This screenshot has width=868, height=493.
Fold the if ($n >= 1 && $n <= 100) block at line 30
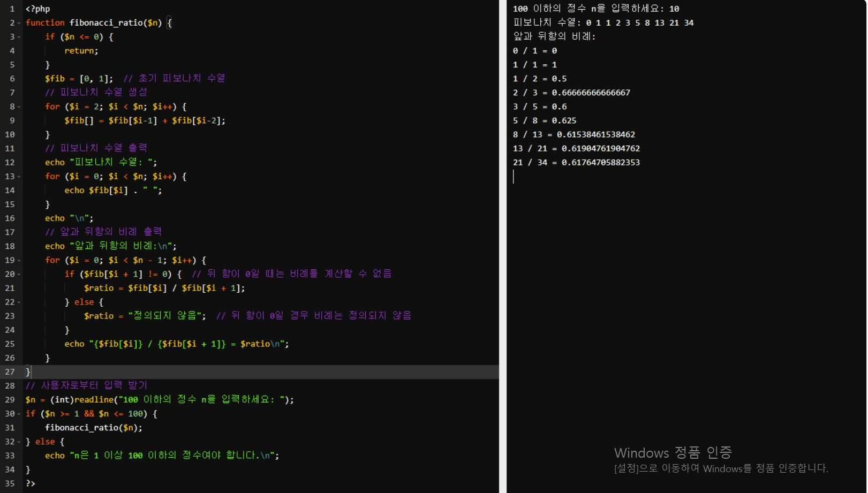tap(19, 414)
